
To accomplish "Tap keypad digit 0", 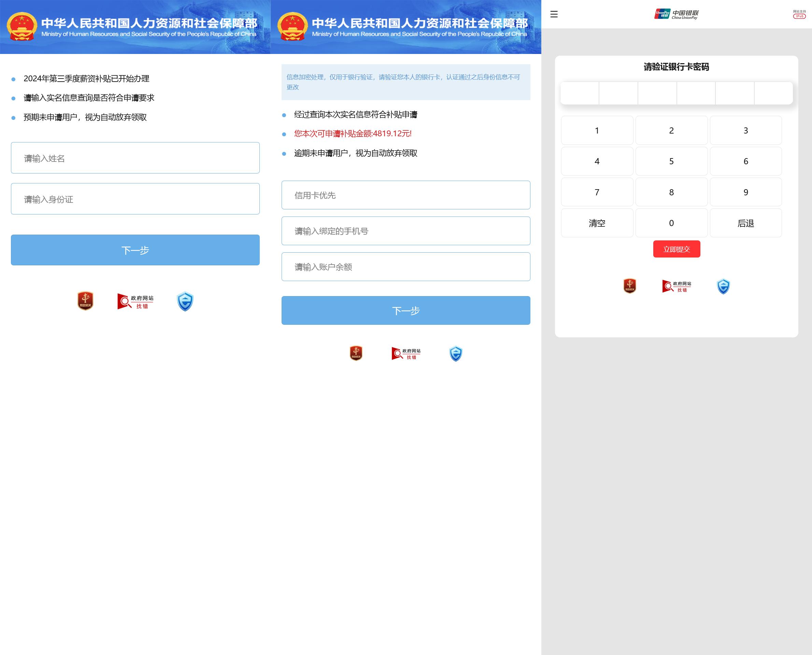I will click(x=671, y=223).
